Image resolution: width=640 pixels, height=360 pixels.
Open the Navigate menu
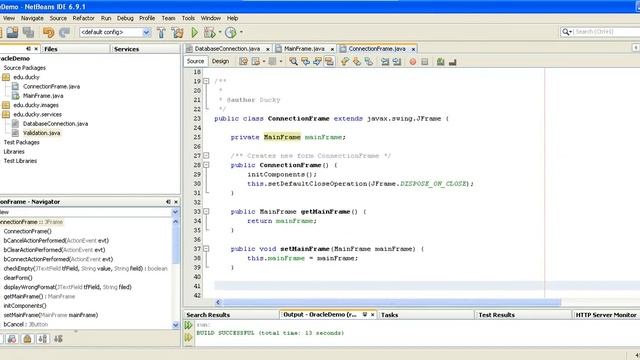(x=32, y=18)
